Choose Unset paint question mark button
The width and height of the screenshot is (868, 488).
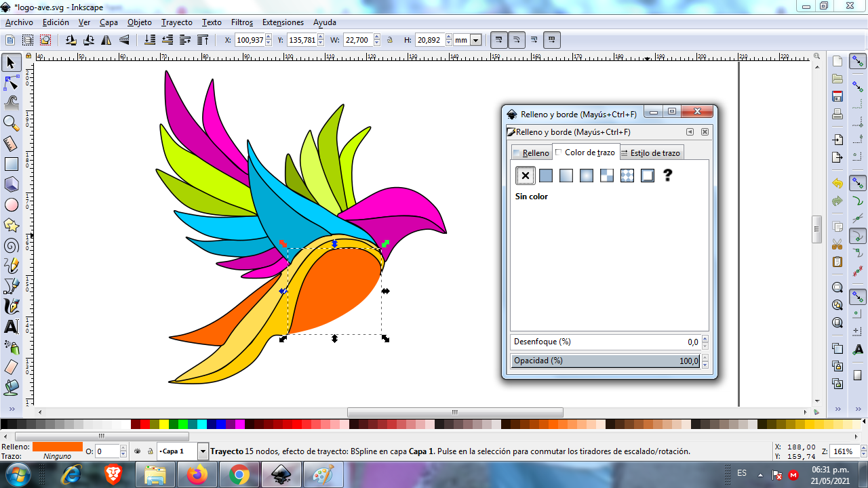[x=667, y=176]
